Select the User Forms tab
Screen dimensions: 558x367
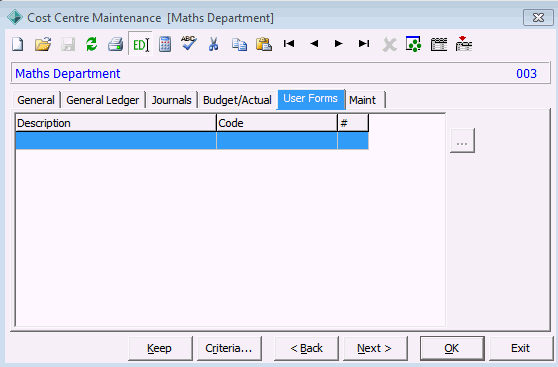(311, 99)
